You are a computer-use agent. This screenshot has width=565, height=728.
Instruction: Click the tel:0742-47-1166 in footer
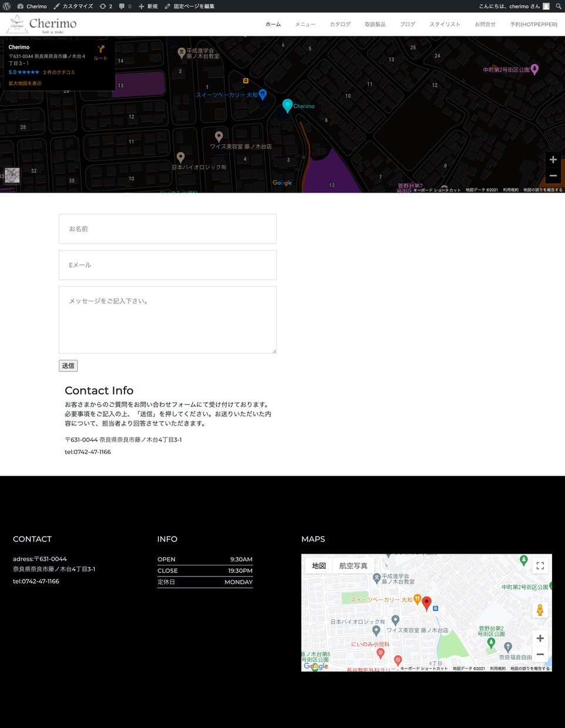click(x=36, y=581)
